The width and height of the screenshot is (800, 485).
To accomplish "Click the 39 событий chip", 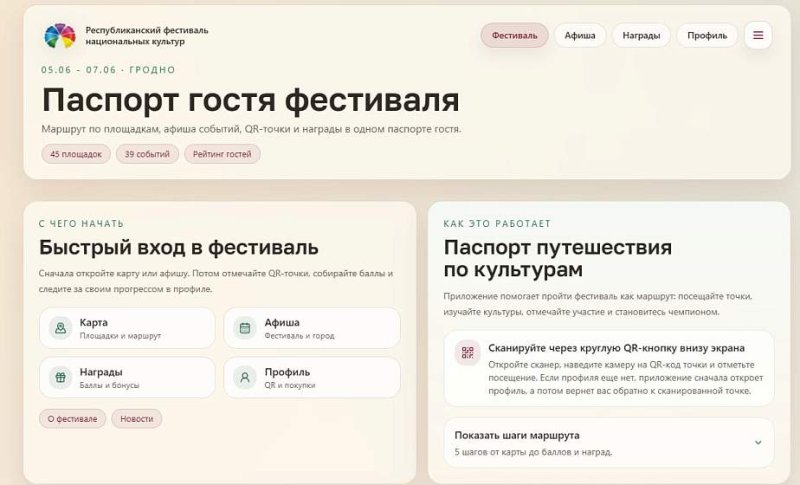I will tap(147, 154).
